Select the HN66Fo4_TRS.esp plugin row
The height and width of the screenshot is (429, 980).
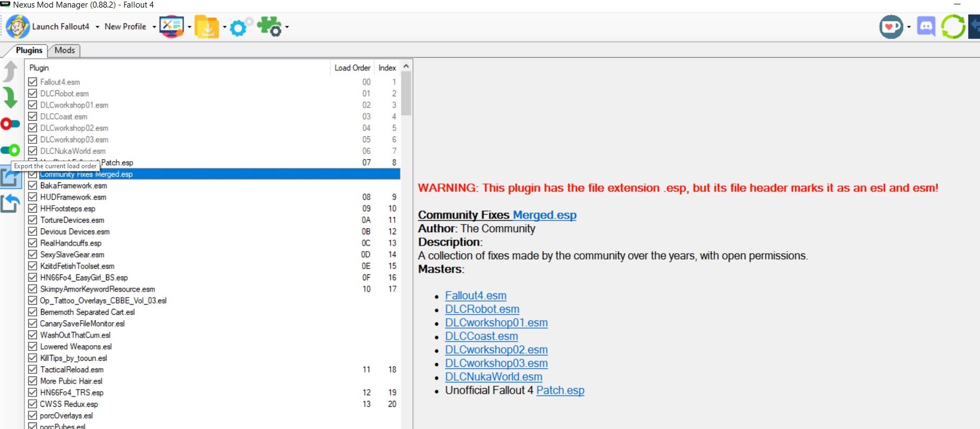click(214, 392)
